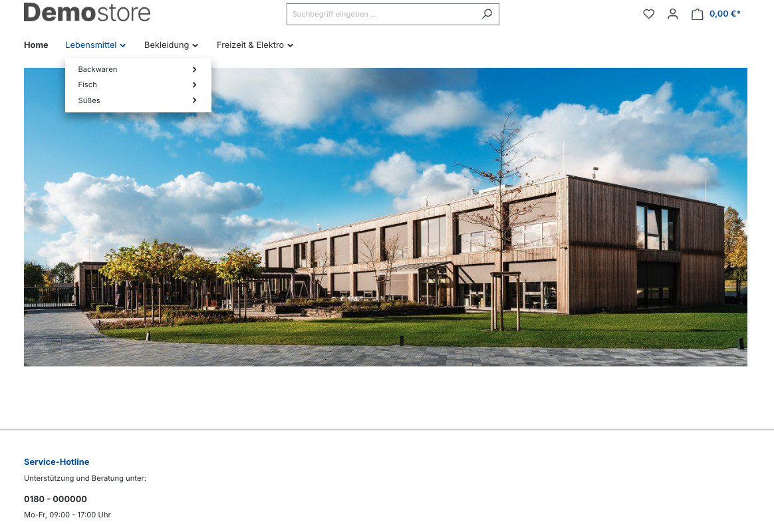Open the user account icon
The width and height of the screenshot is (774, 532).
tap(672, 14)
